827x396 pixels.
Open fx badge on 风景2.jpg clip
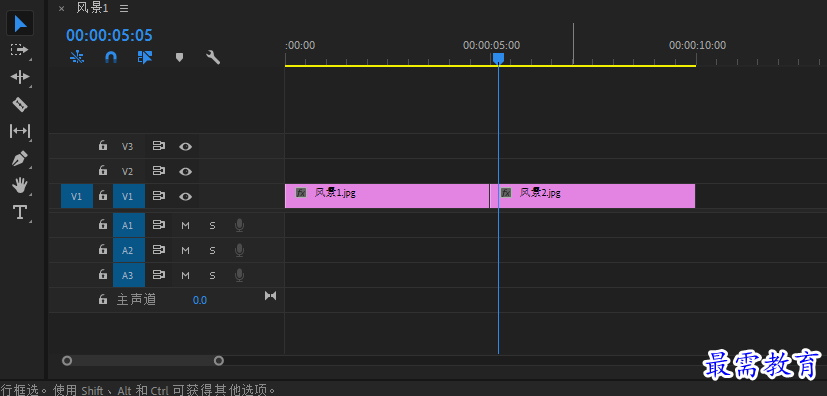[506, 193]
